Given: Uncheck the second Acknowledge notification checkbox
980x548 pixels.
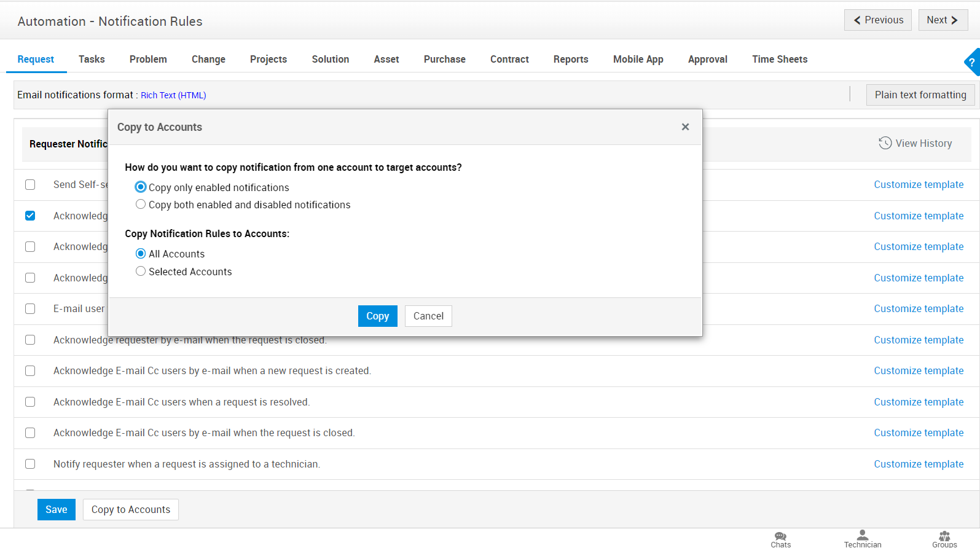Looking at the screenshot, I should [30, 216].
